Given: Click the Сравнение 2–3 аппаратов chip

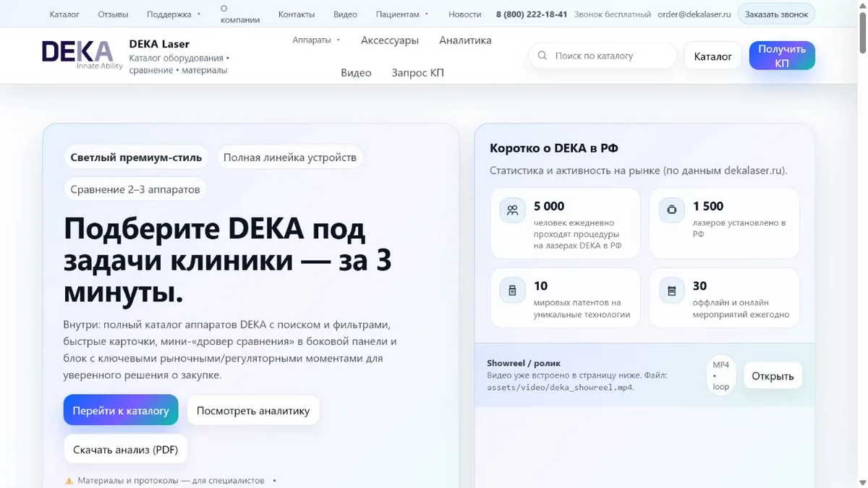Looking at the screenshot, I should (135, 189).
